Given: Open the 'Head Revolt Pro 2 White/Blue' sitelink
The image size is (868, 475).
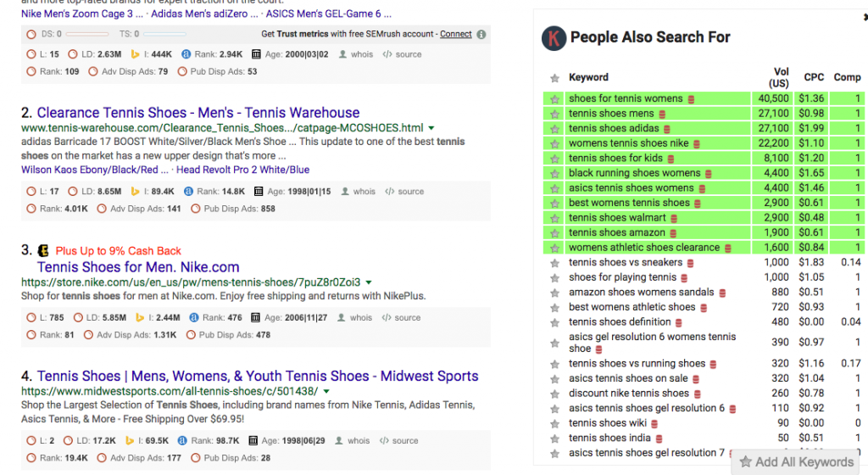Looking at the screenshot, I should click(x=242, y=170).
